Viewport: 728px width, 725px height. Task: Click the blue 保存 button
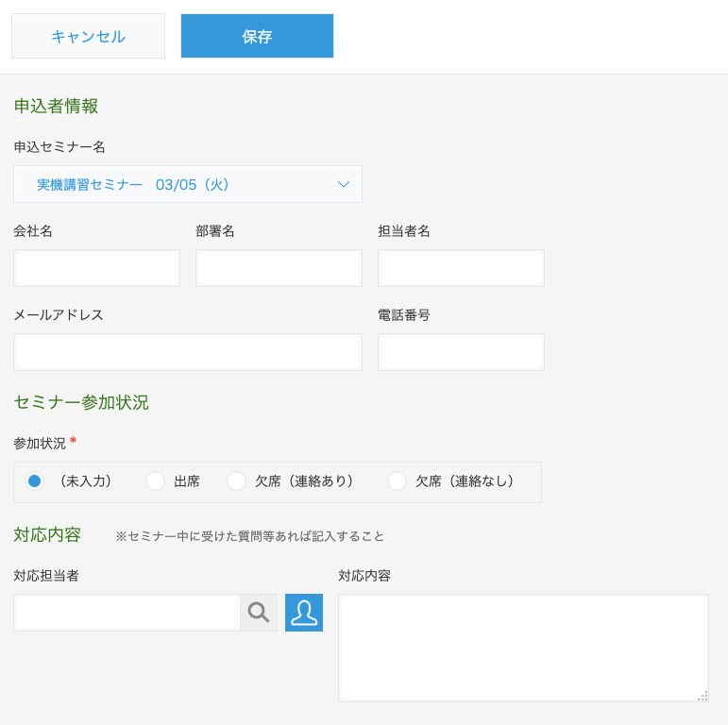click(257, 36)
